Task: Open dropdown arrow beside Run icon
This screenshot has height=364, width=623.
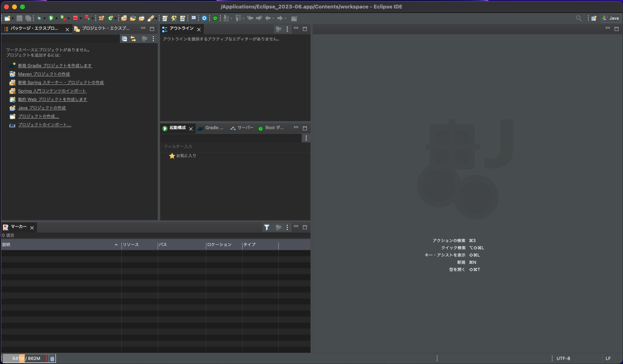Action: pyautogui.click(x=56, y=19)
